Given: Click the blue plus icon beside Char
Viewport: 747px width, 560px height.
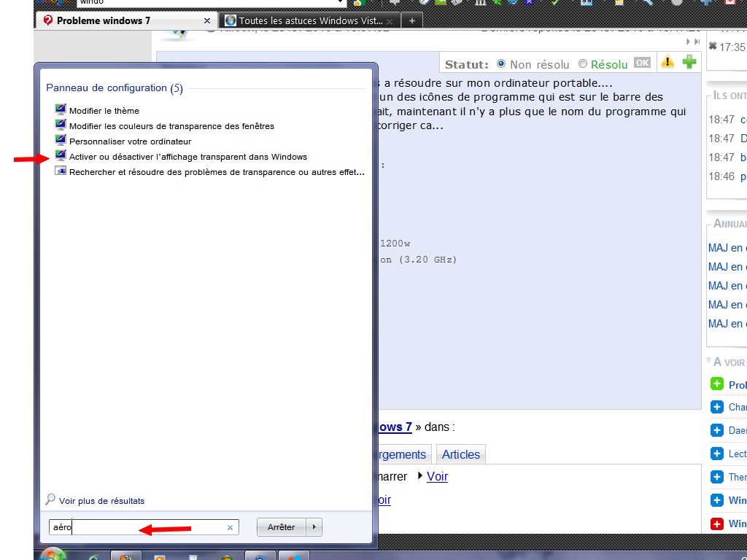Looking at the screenshot, I should 717,407.
